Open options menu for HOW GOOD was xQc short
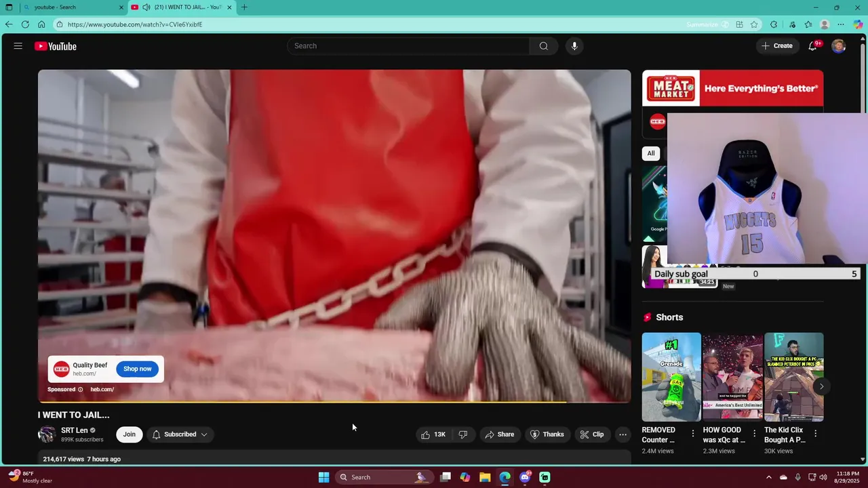868x488 pixels. 754,434
